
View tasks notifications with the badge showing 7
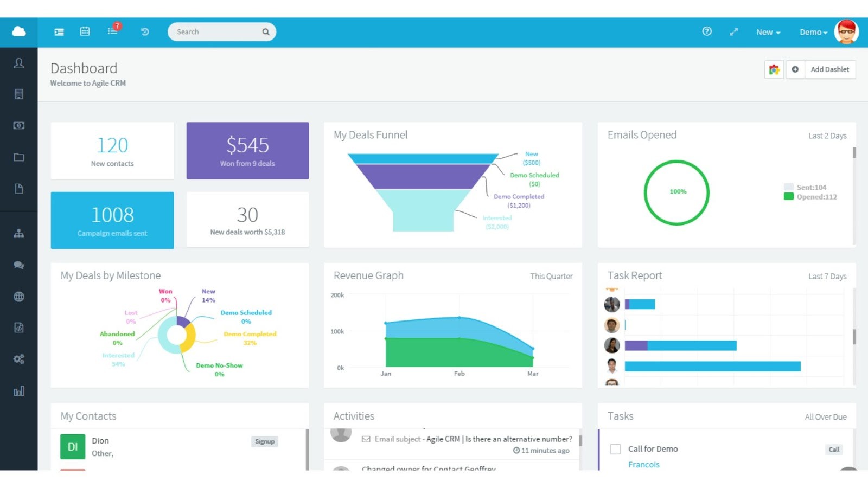(112, 31)
